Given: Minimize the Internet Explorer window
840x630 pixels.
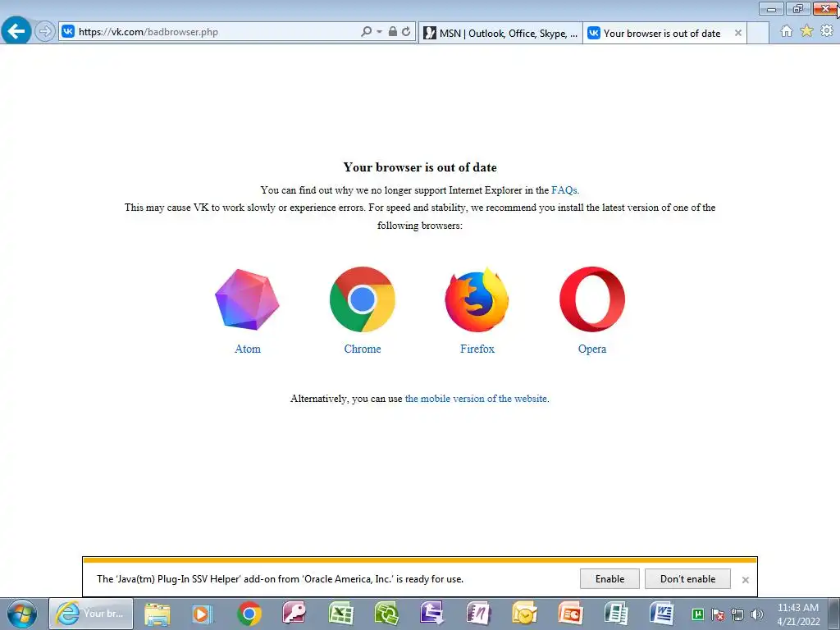Looking at the screenshot, I should 771,8.
